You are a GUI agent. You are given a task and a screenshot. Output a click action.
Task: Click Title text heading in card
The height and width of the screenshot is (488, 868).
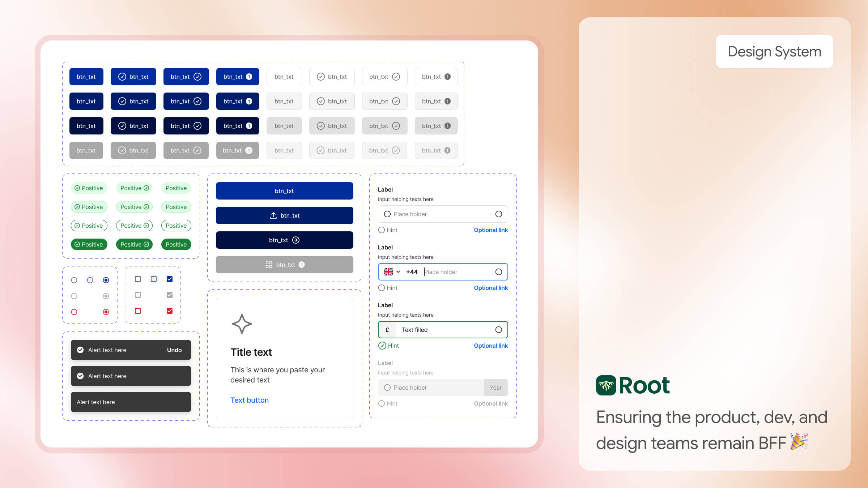(x=251, y=352)
